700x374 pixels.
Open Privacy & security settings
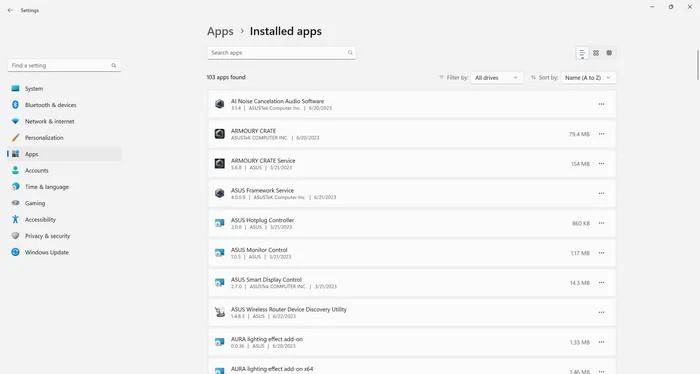64,236
